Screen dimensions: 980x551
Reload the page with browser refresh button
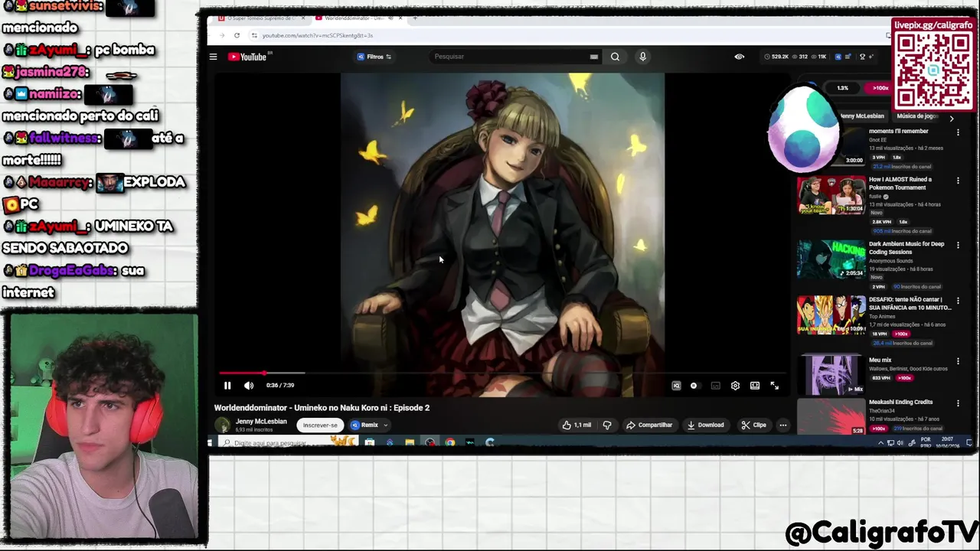237,35
